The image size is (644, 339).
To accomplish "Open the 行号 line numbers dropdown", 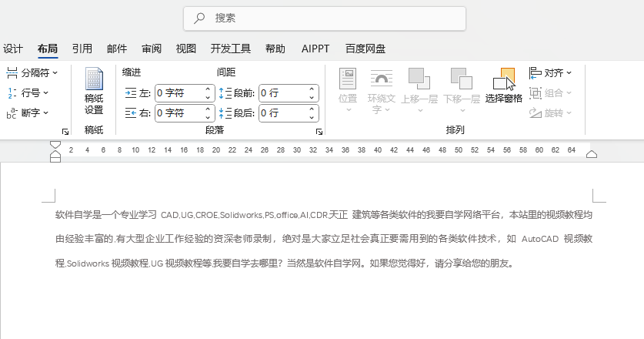I will click(28, 93).
